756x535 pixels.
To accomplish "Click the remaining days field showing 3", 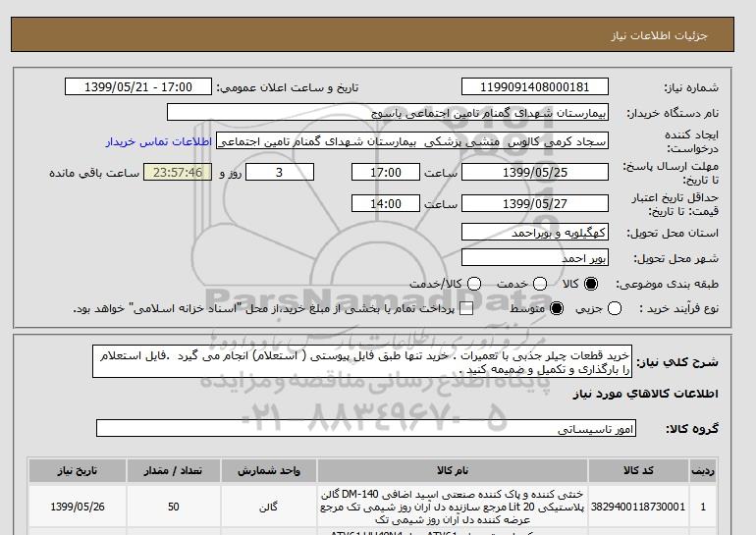I will tap(280, 172).
